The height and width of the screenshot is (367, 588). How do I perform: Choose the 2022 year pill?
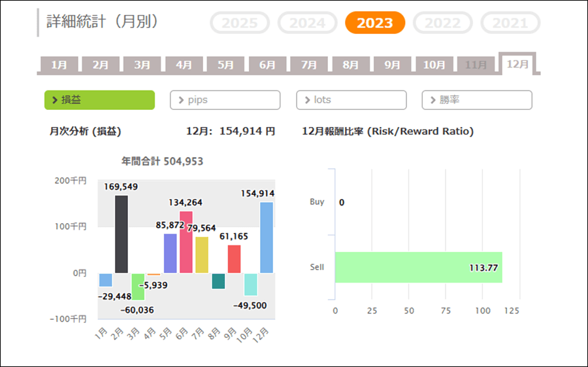coord(442,23)
